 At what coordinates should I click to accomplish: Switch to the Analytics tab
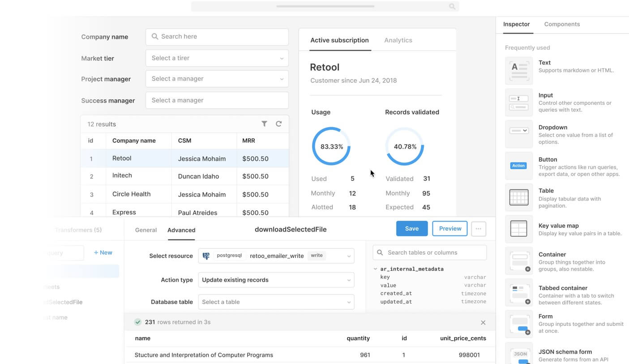coord(398,40)
